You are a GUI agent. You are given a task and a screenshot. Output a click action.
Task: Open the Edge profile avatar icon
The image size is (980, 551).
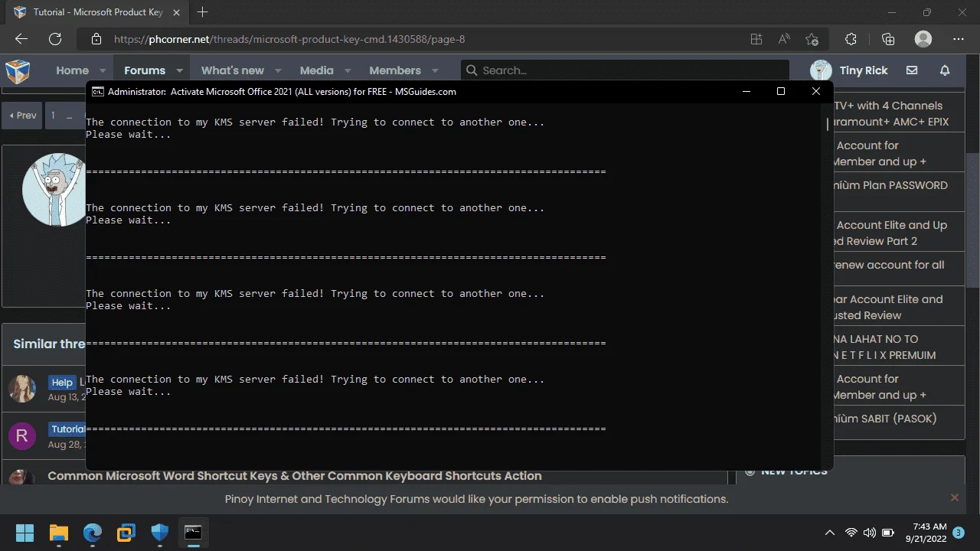pos(923,39)
